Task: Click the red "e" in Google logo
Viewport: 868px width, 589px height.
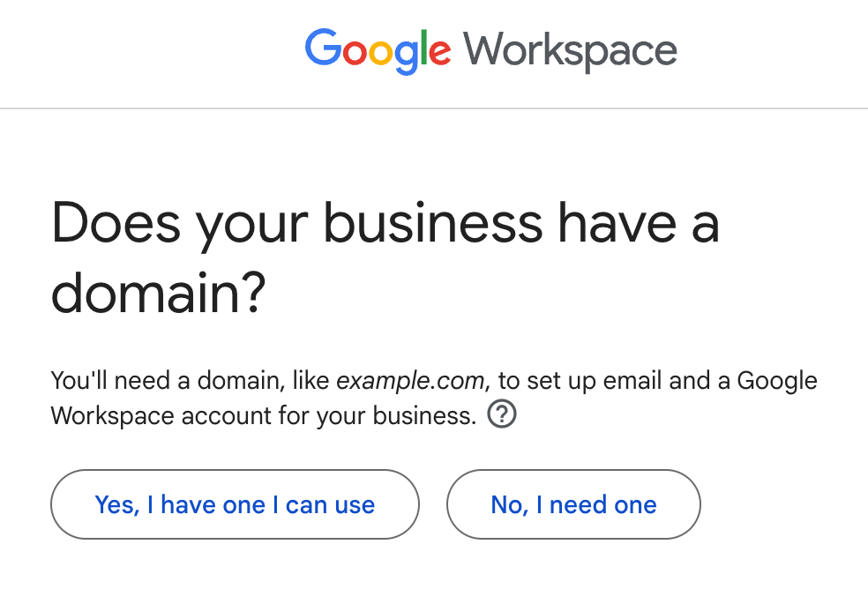Action: 438,52
